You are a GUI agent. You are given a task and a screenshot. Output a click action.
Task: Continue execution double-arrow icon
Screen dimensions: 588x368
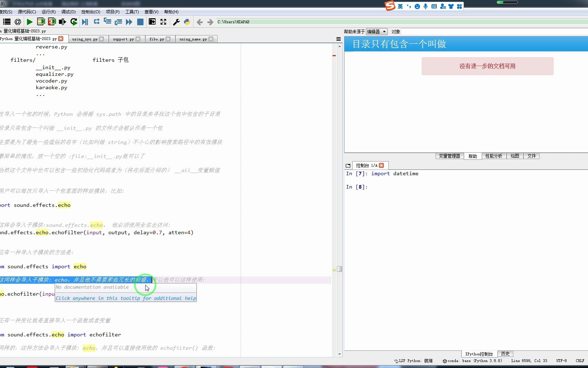click(129, 22)
